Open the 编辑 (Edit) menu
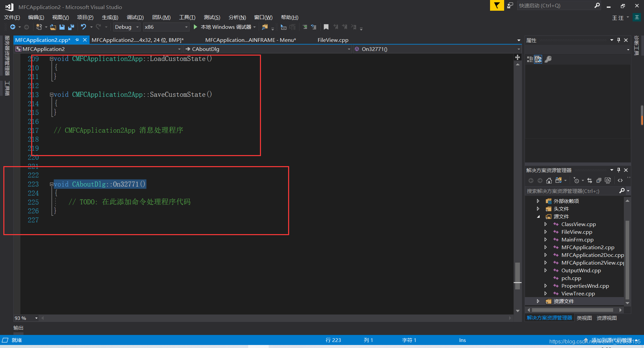Screen dimensions: 644x348 point(36,17)
